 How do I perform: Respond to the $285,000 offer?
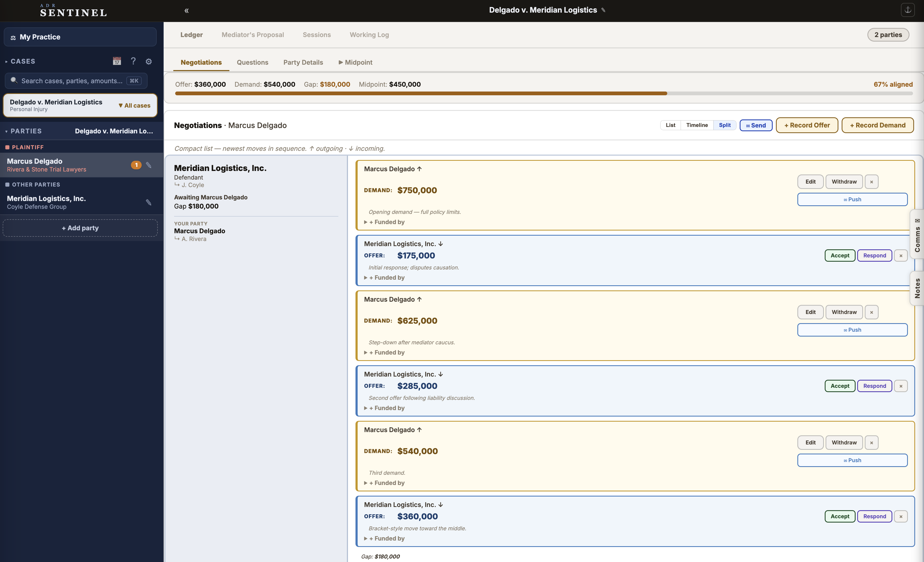click(x=874, y=386)
